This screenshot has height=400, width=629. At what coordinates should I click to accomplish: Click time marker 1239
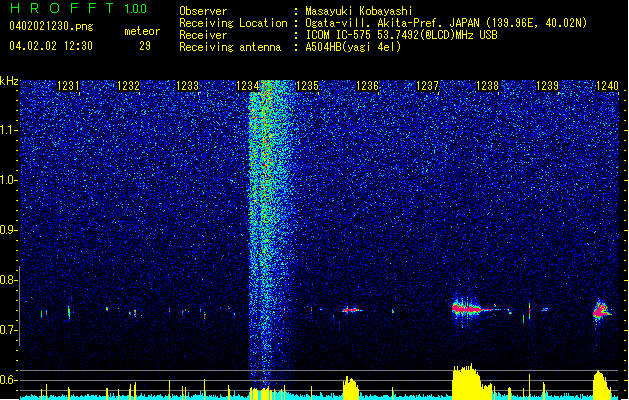tap(547, 86)
